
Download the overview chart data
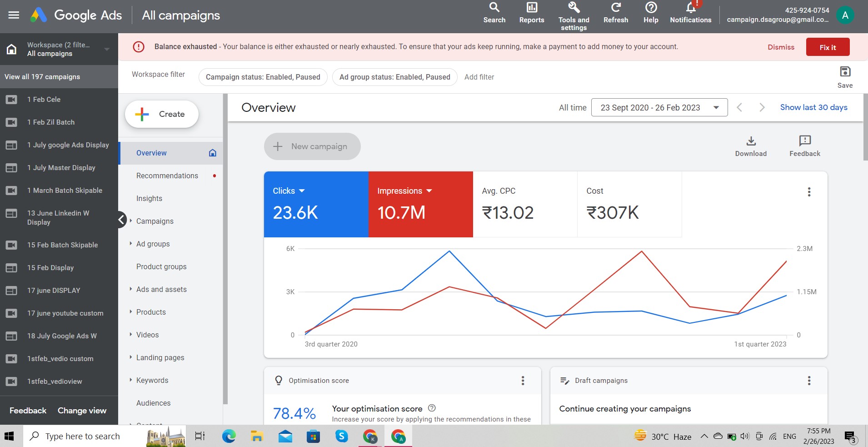pos(751,146)
